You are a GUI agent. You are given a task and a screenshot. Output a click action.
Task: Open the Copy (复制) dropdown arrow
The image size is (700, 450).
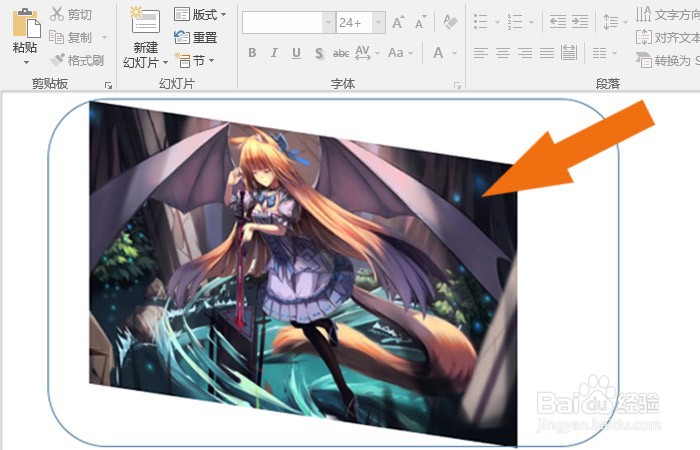coord(105,37)
